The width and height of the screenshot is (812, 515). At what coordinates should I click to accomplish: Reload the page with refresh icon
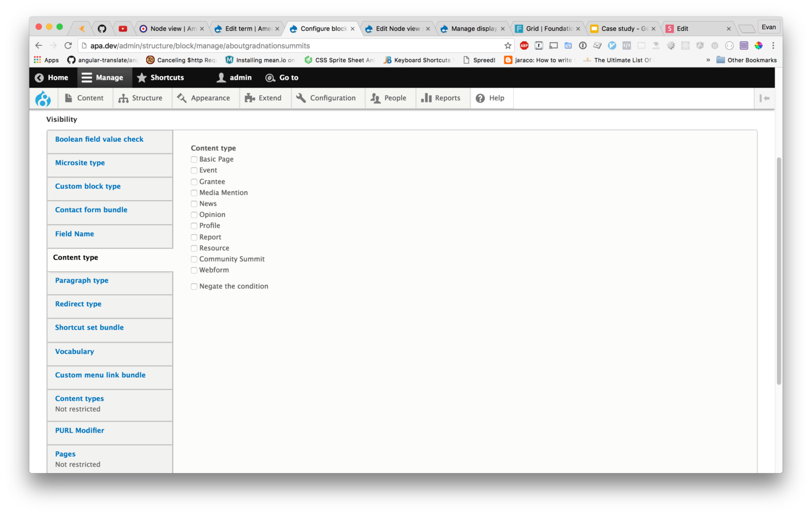click(68, 45)
